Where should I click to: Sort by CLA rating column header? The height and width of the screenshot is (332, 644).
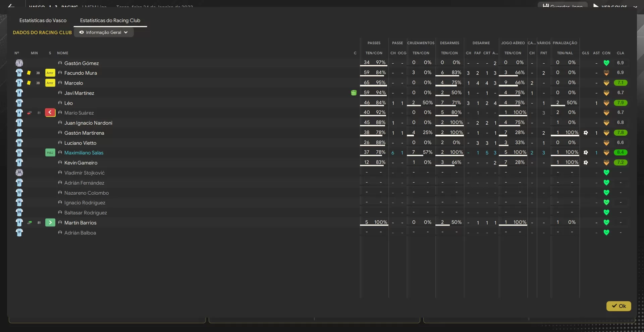click(620, 53)
